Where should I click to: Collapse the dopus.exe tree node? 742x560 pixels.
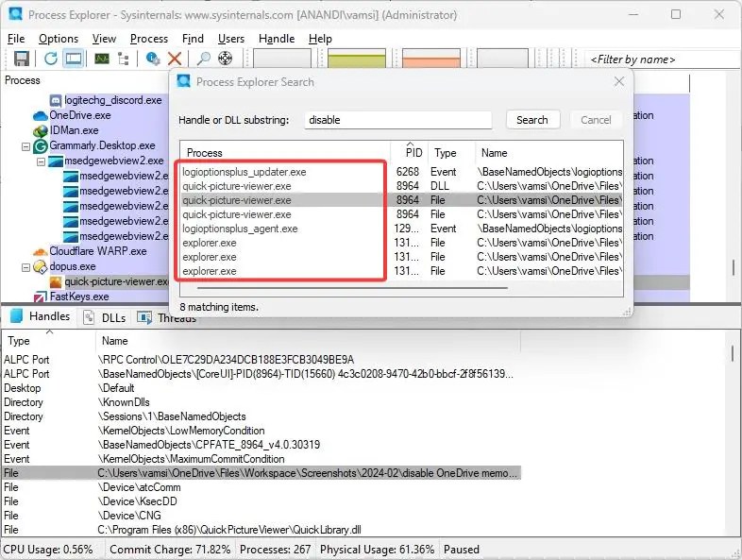coord(26,268)
